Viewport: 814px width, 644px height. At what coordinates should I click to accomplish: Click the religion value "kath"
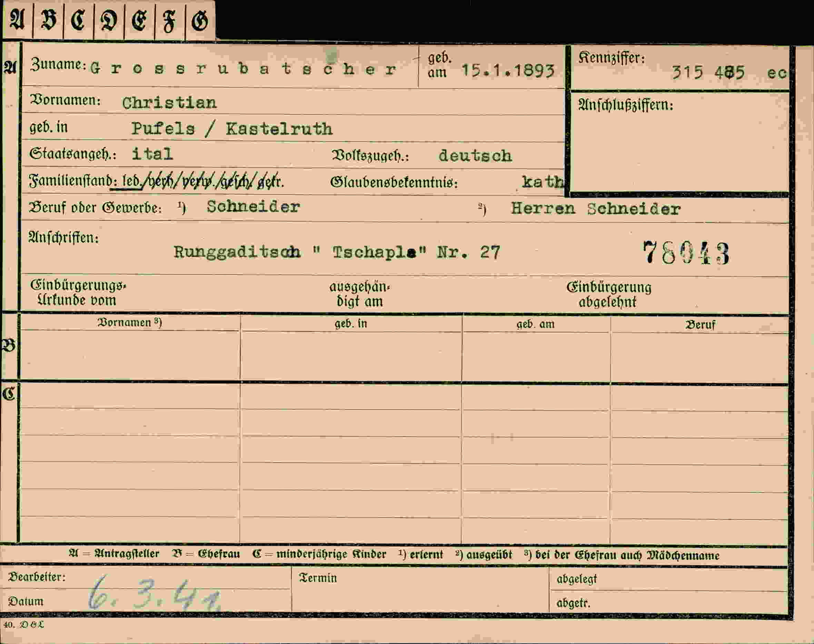(543, 182)
